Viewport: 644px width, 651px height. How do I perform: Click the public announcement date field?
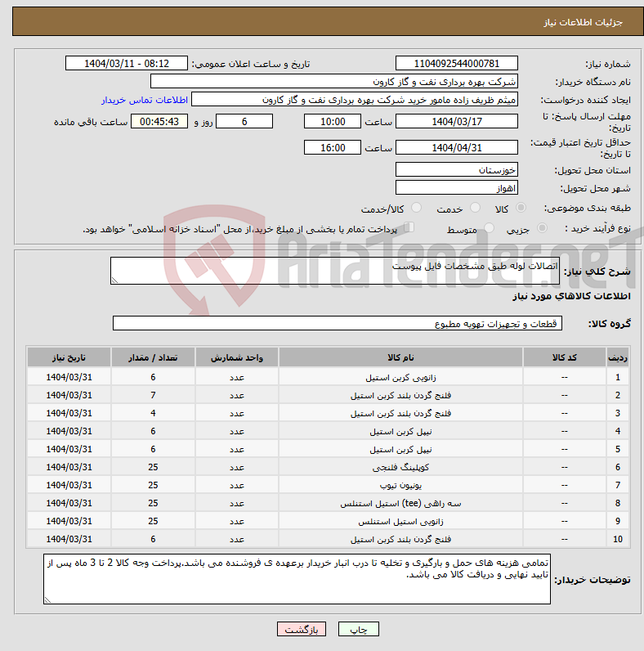click(127, 64)
